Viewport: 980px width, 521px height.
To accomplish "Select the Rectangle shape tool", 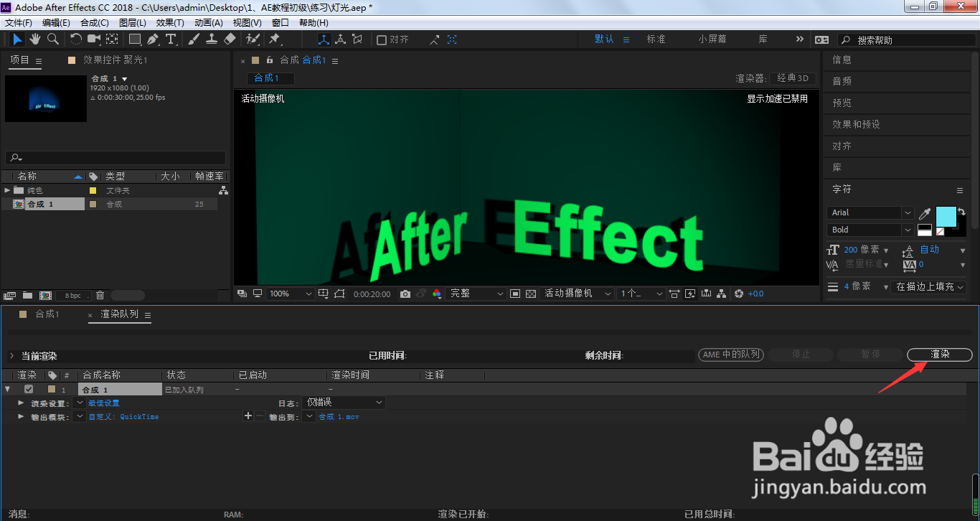I will coord(135,39).
